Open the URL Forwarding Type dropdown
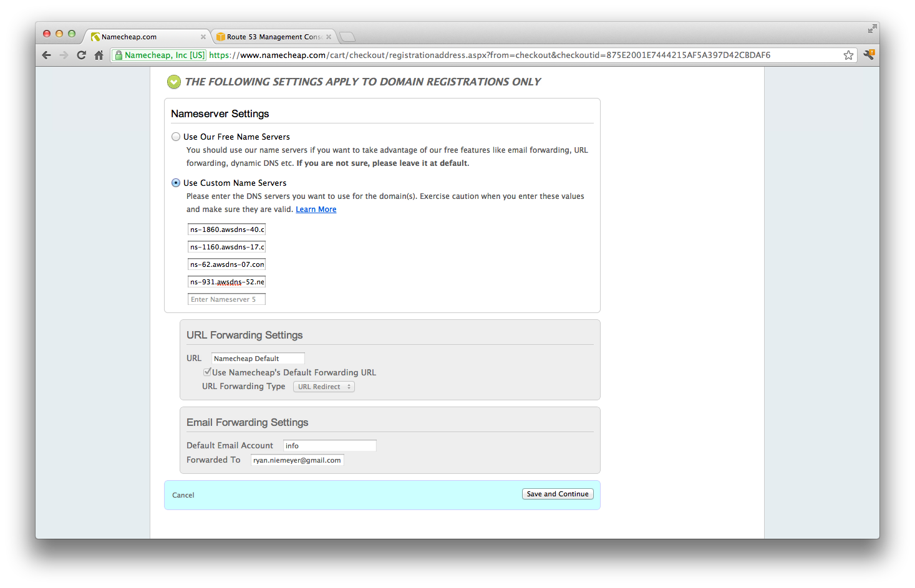 [x=323, y=387]
